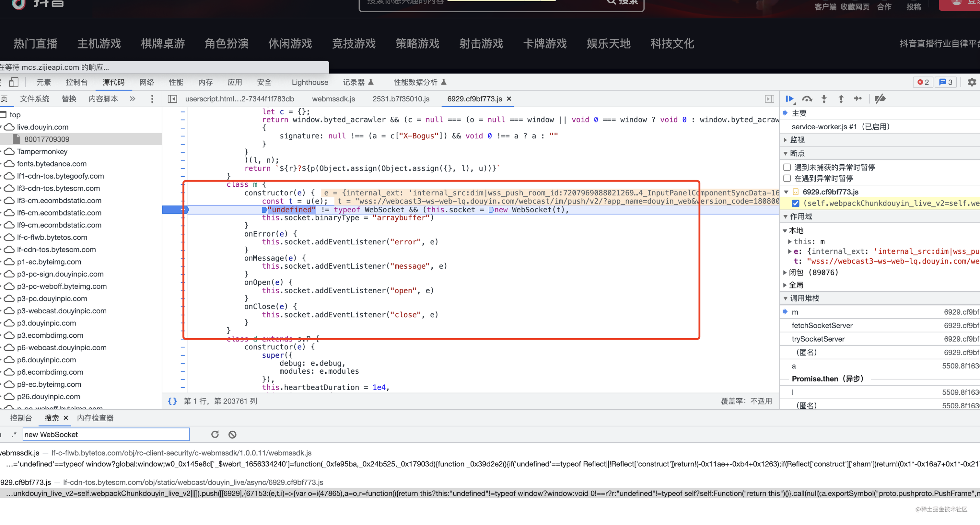Resume script execution in debugger
Screen dimensions: 980x525
pyautogui.click(x=790, y=99)
